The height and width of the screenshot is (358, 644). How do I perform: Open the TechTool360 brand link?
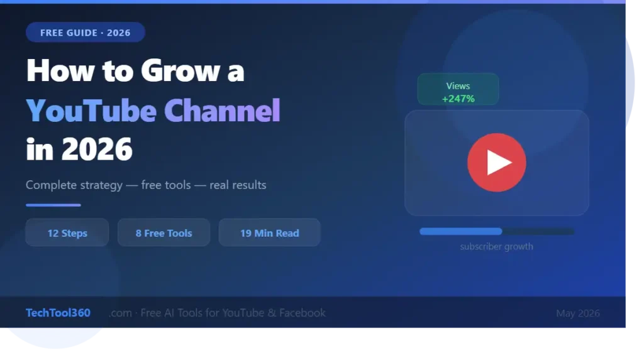[58, 313]
